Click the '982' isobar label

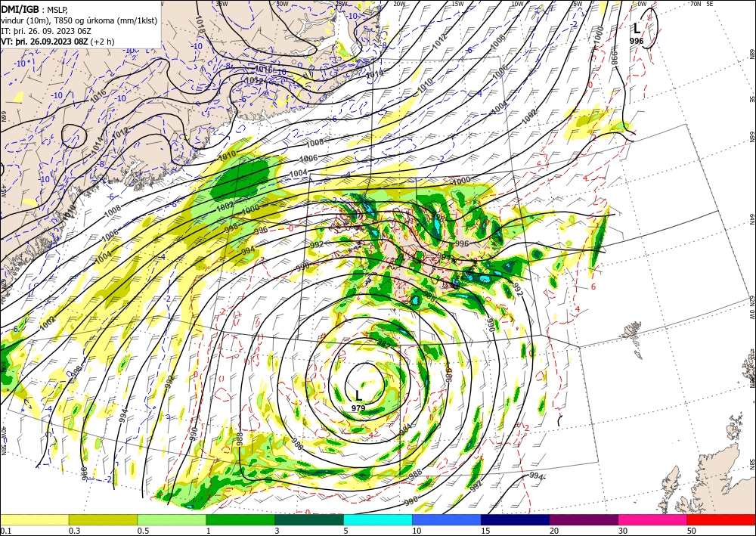click(x=384, y=343)
